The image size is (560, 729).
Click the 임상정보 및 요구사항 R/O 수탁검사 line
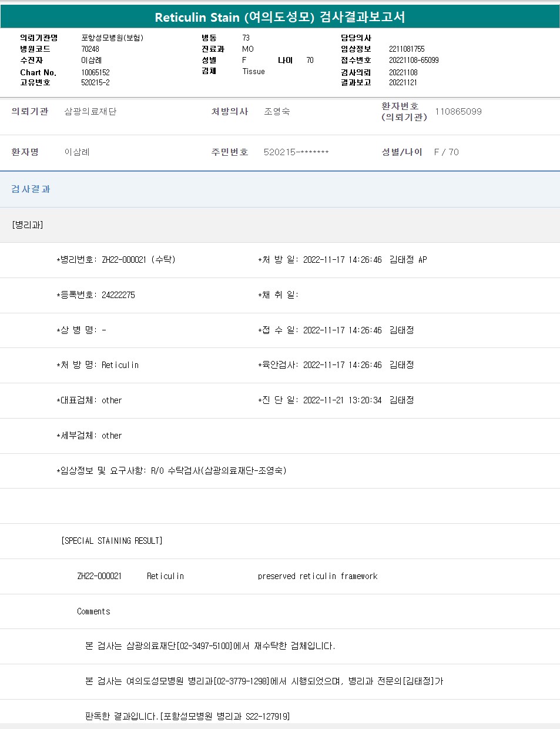(x=172, y=471)
